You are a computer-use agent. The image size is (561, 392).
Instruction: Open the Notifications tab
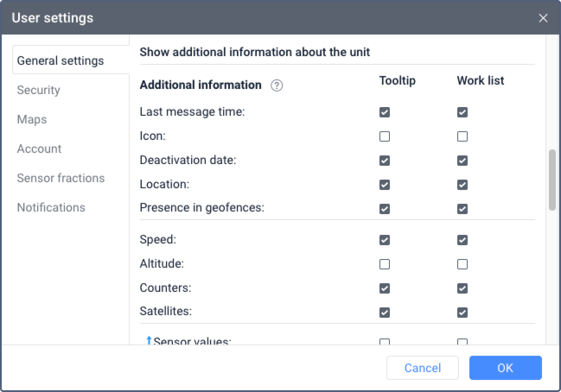51,207
